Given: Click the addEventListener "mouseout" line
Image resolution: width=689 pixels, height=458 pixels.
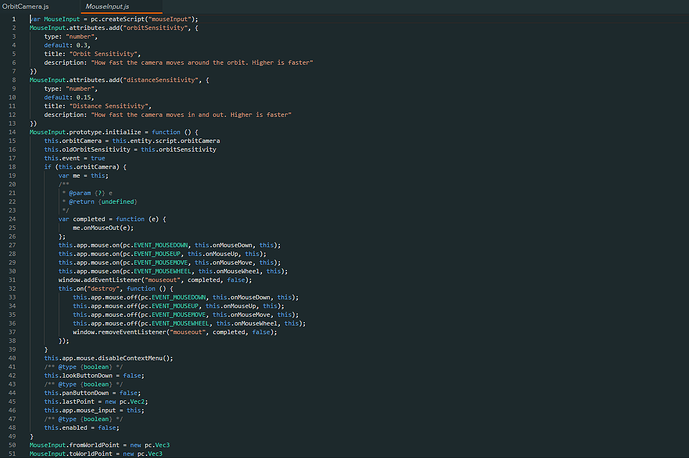Looking at the screenshot, I should (x=155, y=280).
